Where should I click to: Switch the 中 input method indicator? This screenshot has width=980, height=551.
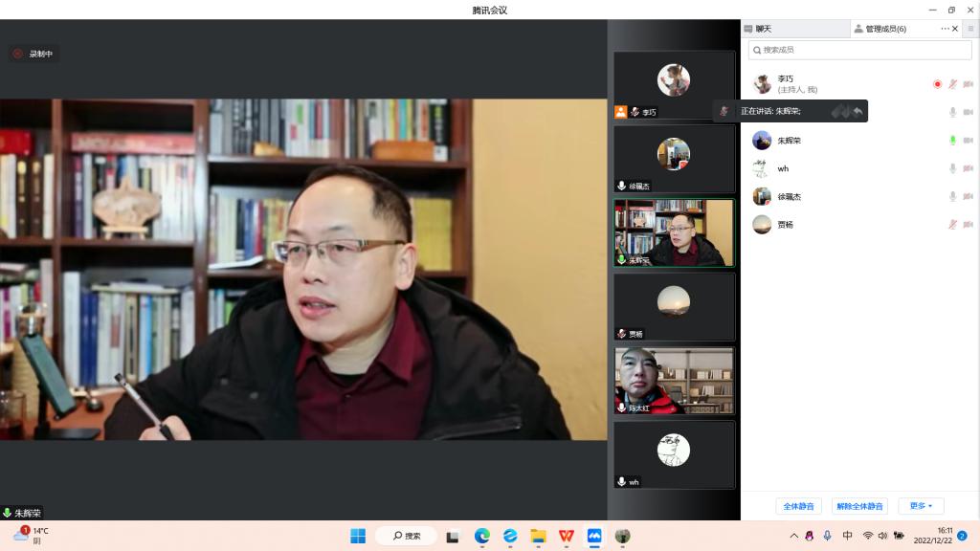848,536
